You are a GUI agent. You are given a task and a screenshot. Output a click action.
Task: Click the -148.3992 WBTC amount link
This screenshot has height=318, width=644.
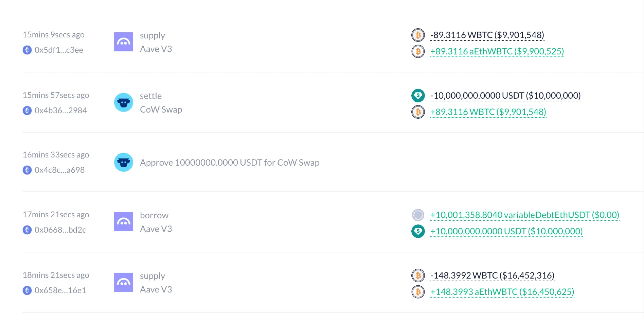pyautogui.click(x=492, y=275)
